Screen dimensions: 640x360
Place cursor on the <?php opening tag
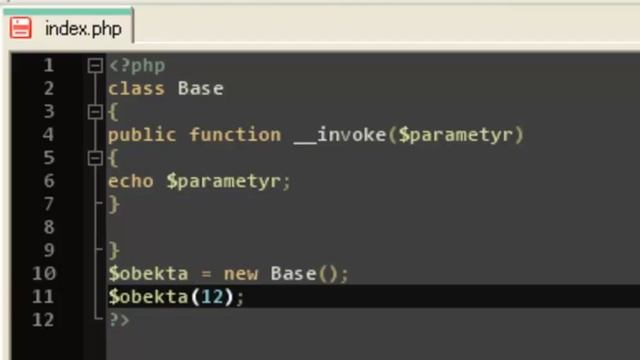click(x=137, y=66)
